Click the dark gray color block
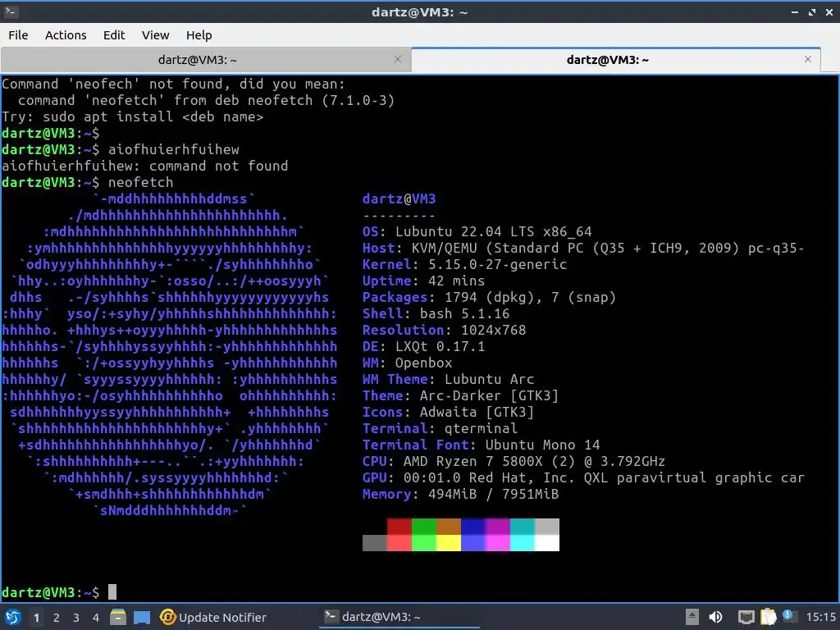Screen dimensions: 840x630 click(374, 543)
